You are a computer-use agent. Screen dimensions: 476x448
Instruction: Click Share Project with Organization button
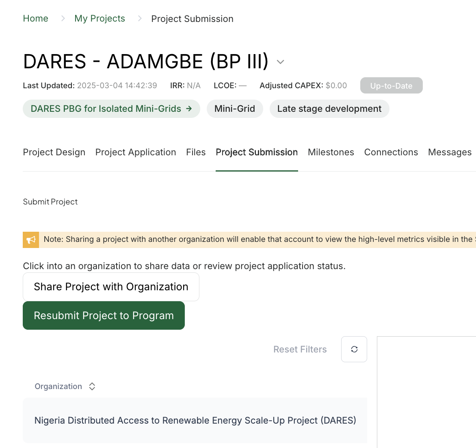coord(111,287)
